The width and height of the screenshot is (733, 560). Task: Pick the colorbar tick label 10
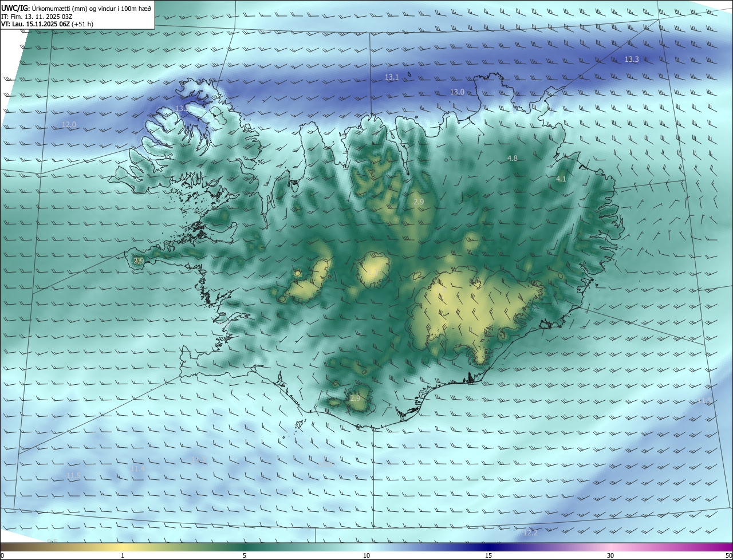(x=366, y=555)
